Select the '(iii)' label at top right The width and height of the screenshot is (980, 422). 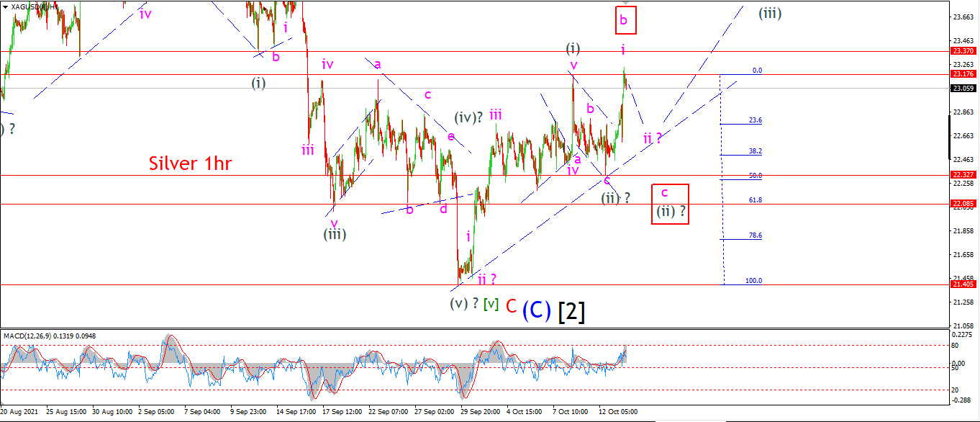[770, 12]
